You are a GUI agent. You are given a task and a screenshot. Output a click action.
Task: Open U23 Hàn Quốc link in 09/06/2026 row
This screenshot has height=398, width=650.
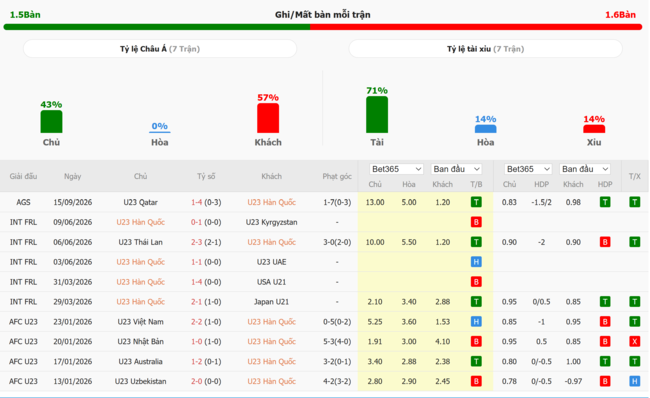point(141,222)
